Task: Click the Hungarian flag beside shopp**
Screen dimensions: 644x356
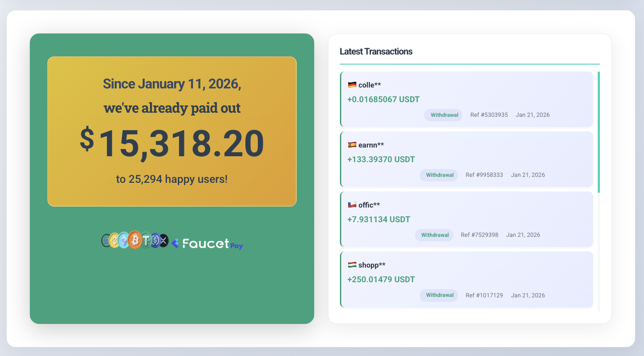Action: 352,265
